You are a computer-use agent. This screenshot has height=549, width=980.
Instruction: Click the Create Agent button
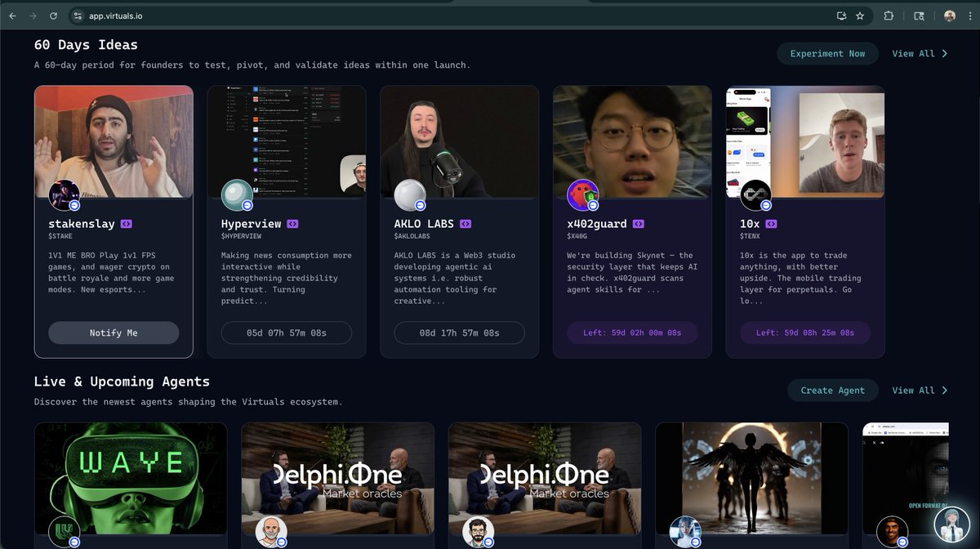(x=832, y=391)
